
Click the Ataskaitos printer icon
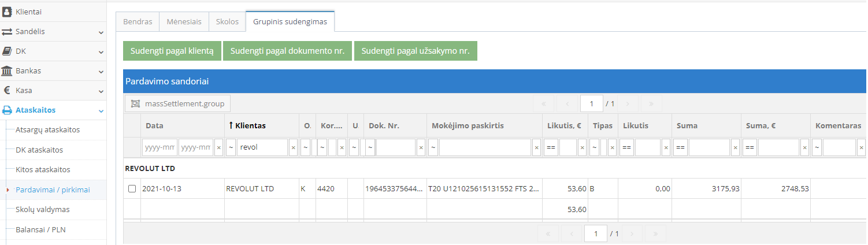8,110
